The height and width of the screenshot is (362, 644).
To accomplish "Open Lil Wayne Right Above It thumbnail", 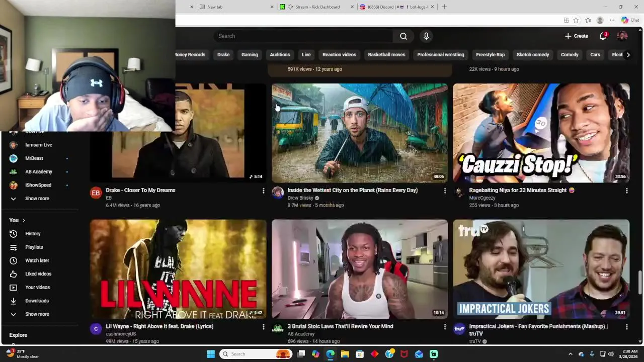I will (x=178, y=269).
